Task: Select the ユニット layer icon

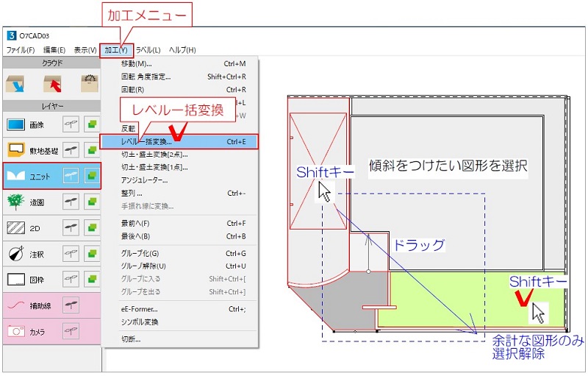Action: click(x=15, y=176)
